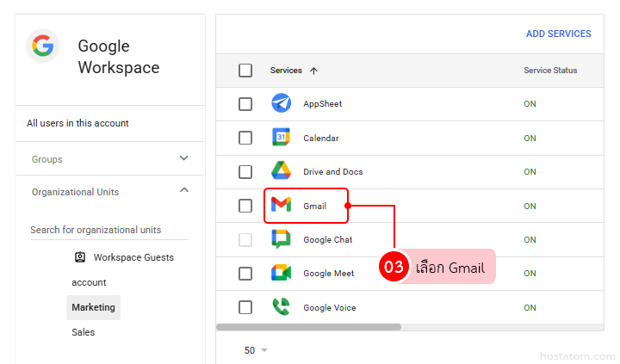Viewport: 620px width, 364px height.
Task: Click the Calendar service icon
Action: pos(281,137)
